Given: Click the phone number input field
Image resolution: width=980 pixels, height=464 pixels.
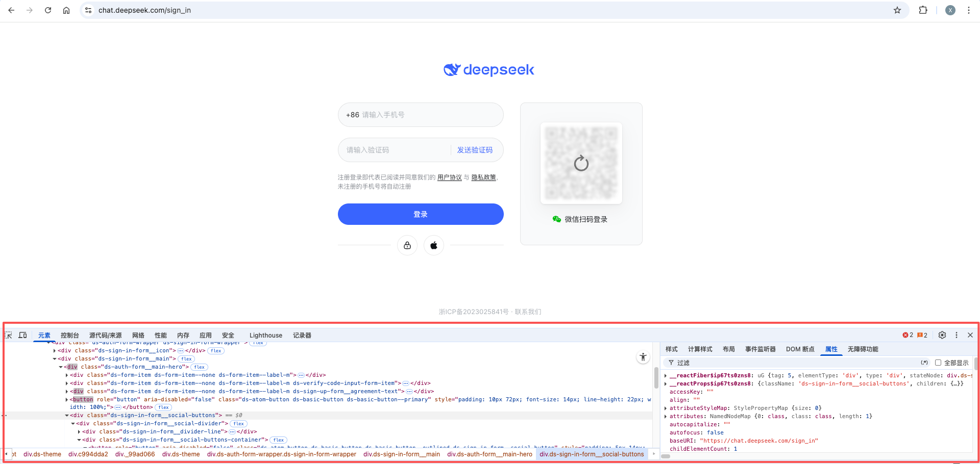Looking at the screenshot, I should pos(429,115).
